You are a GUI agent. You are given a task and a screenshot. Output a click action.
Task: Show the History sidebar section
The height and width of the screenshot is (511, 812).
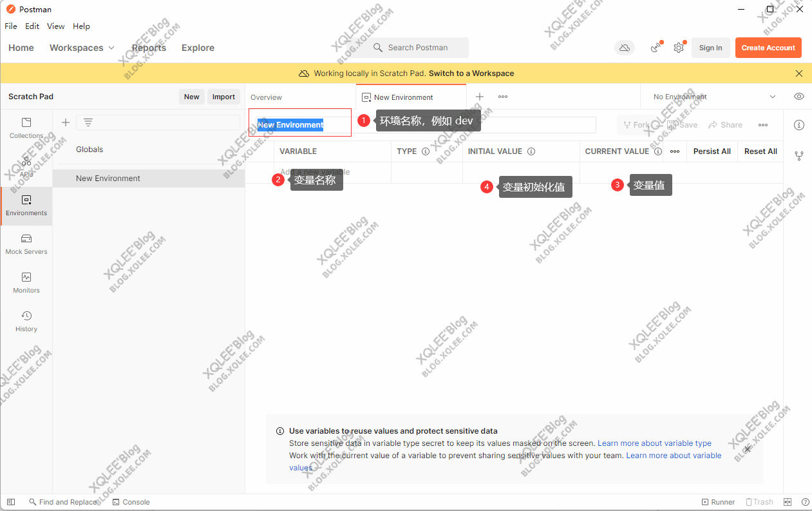(x=26, y=322)
